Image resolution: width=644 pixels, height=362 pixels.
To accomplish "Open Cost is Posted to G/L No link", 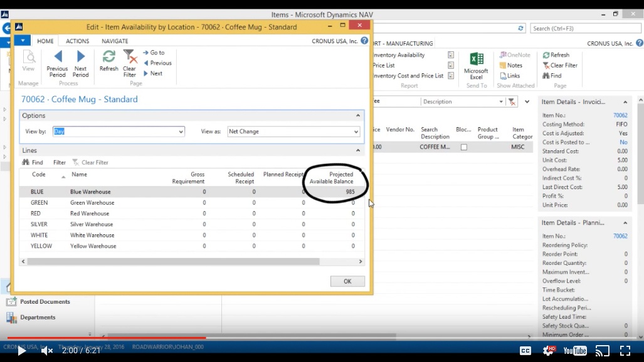I will [623, 142].
